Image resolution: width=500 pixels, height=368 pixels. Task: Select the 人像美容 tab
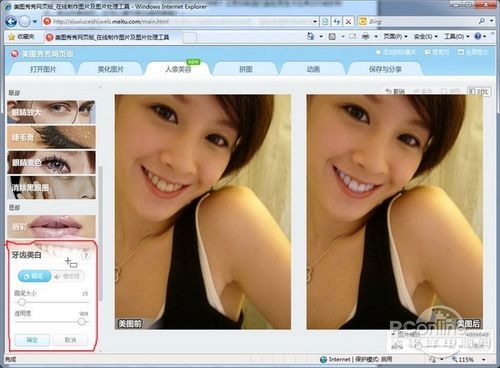[178, 69]
